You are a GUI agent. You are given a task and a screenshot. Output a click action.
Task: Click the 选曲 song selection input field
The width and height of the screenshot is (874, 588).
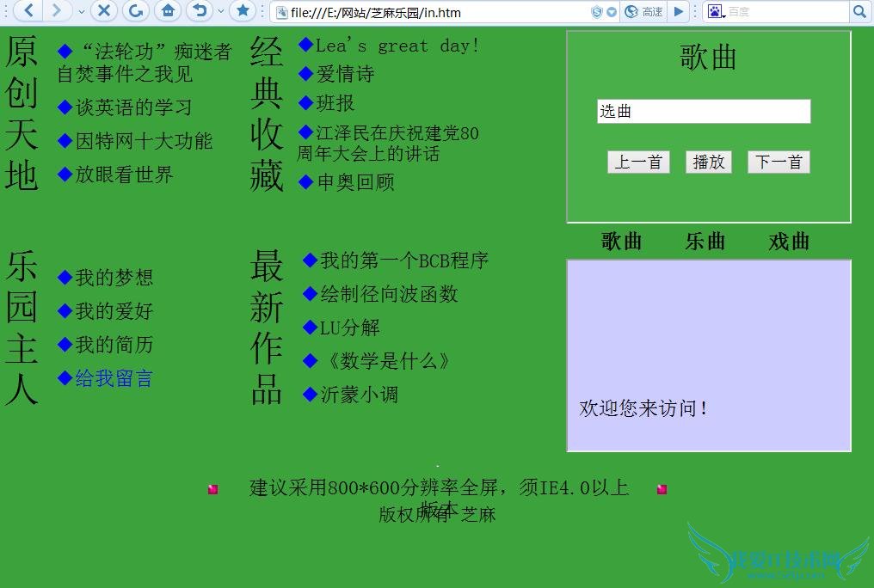coord(704,112)
